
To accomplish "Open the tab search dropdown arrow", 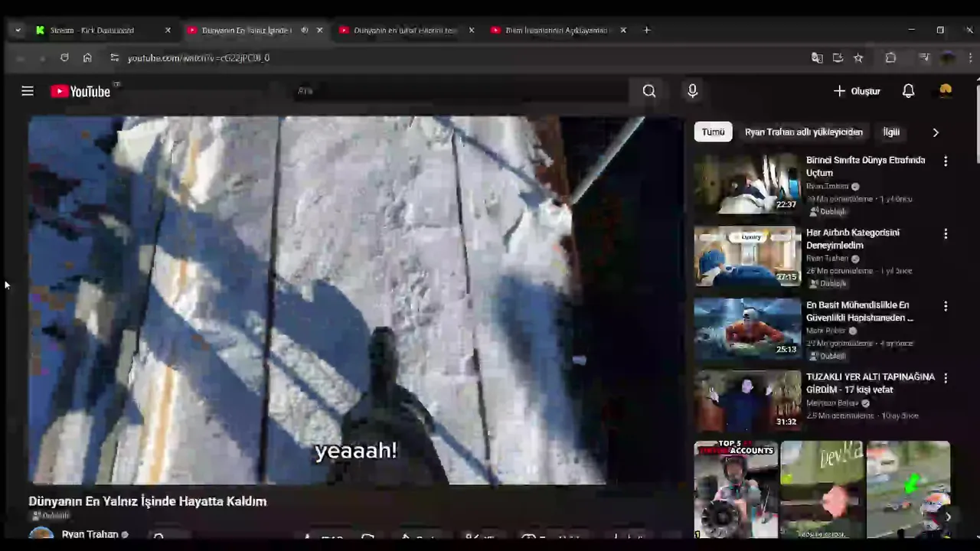I will [18, 31].
